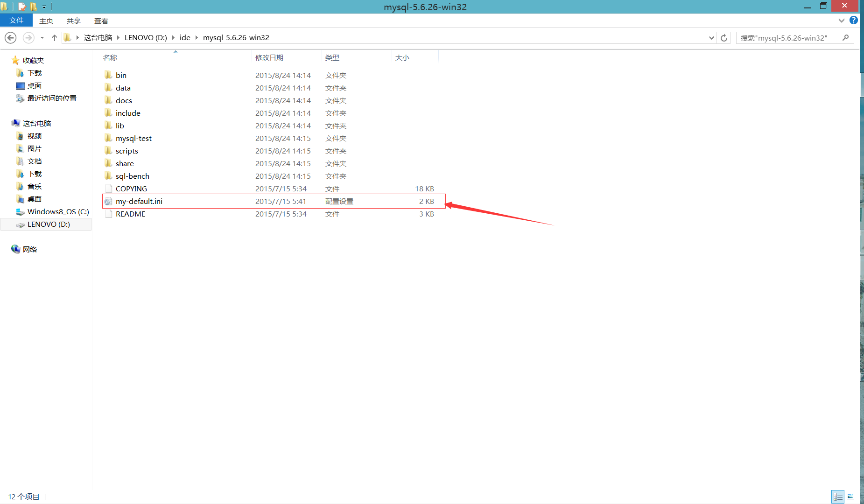864x504 pixels.
Task: Select the mysql-test folder icon
Action: coord(108,138)
